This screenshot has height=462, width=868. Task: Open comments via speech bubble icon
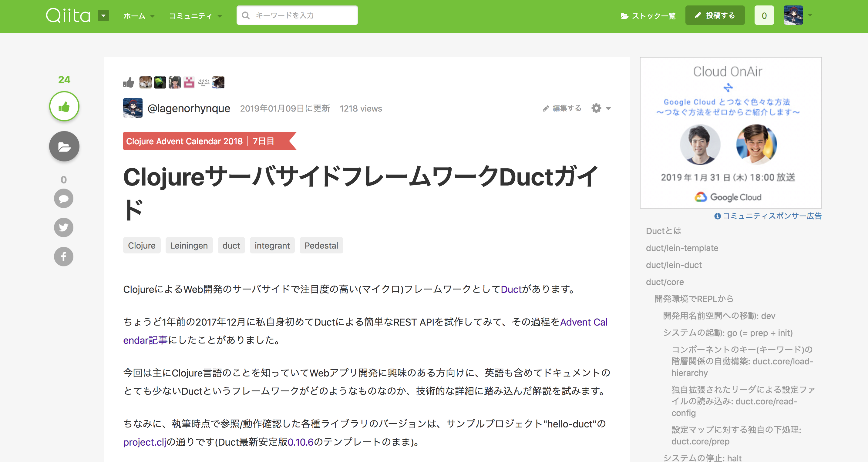64,199
